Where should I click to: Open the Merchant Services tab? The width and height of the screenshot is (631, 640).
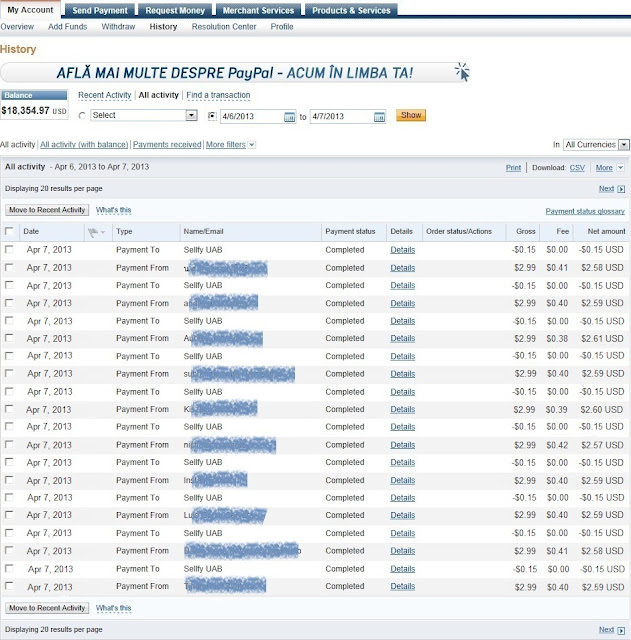point(258,10)
